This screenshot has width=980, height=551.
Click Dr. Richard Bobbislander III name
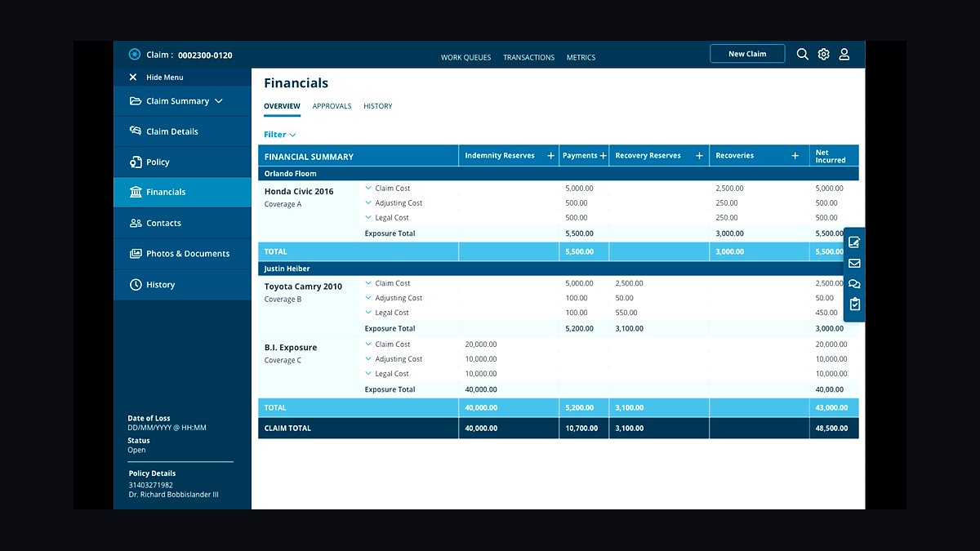pyautogui.click(x=173, y=495)
